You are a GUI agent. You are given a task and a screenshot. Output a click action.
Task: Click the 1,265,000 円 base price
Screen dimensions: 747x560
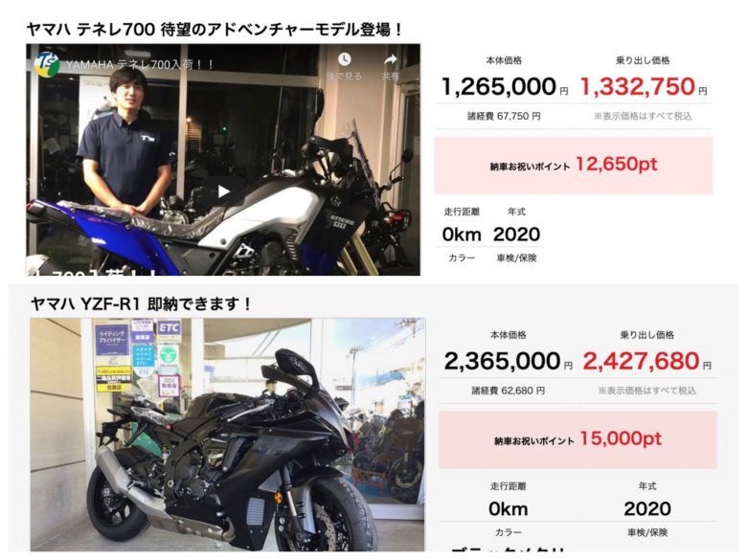click(505, 87)
